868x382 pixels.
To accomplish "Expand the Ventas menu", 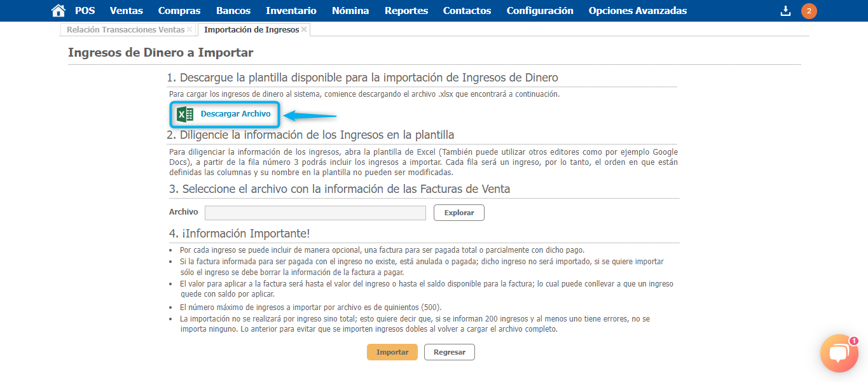I will [126, 11].
